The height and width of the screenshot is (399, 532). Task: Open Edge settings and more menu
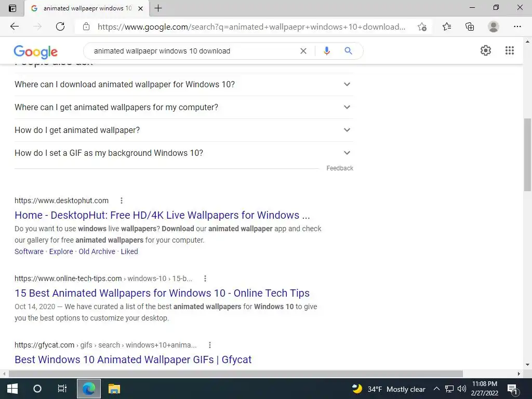(x=517, y=26)
